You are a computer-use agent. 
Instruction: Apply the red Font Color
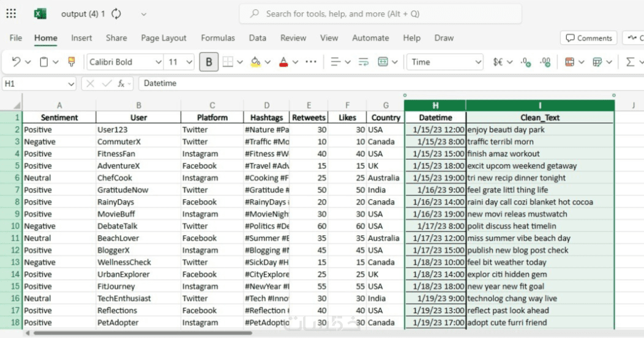[x=283, y=62]
